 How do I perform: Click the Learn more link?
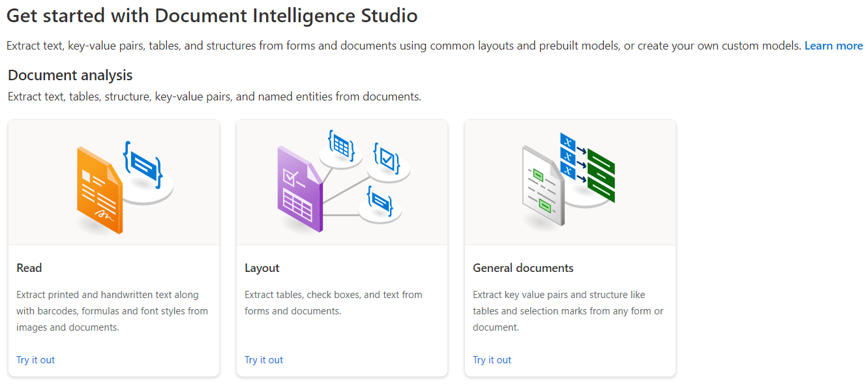[x=833, y=46]
